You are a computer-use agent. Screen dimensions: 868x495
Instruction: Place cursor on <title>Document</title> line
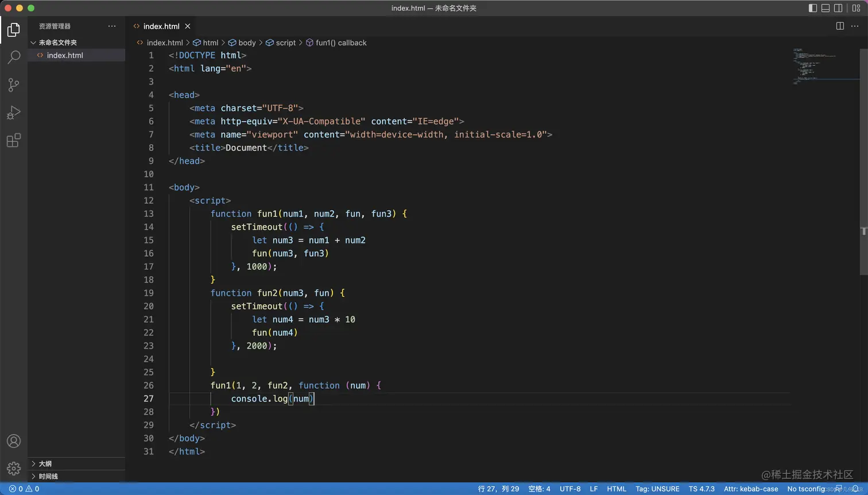tap(249, 148)
